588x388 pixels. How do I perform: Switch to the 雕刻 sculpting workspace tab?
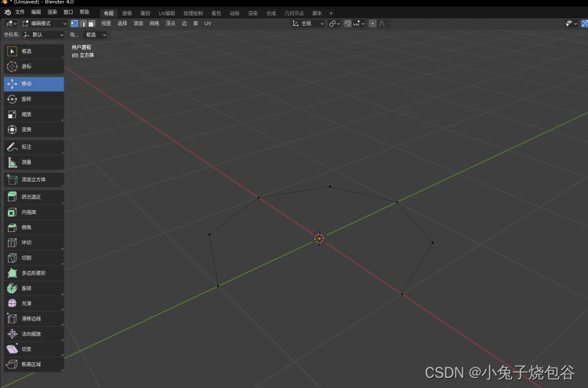tap(145, 13)
